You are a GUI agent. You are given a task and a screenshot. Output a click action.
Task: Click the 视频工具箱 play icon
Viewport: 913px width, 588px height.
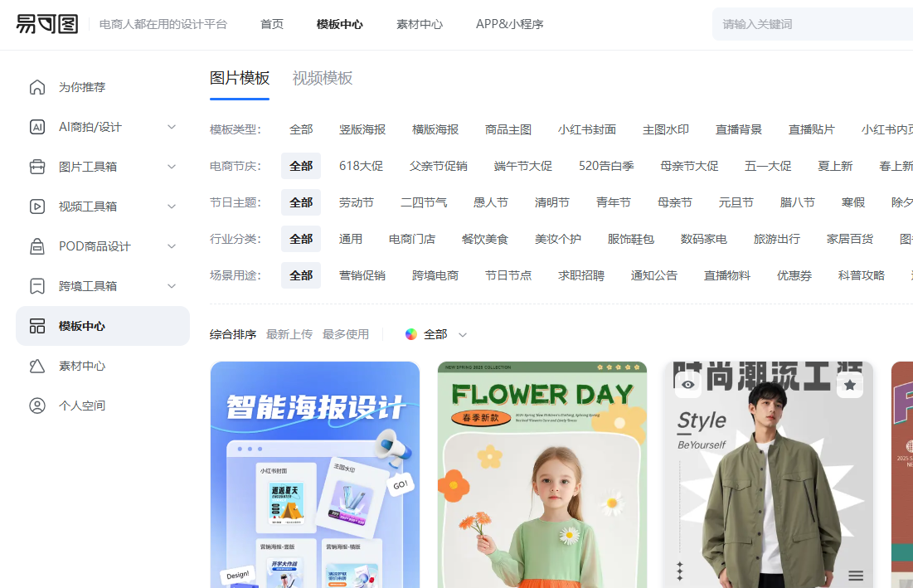coord(37,207)
